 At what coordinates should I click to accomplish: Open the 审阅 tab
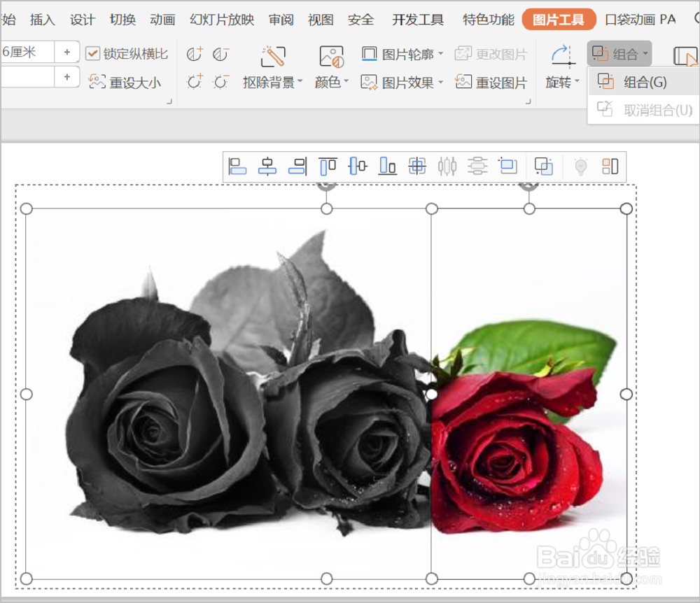(x=281, y=20)
